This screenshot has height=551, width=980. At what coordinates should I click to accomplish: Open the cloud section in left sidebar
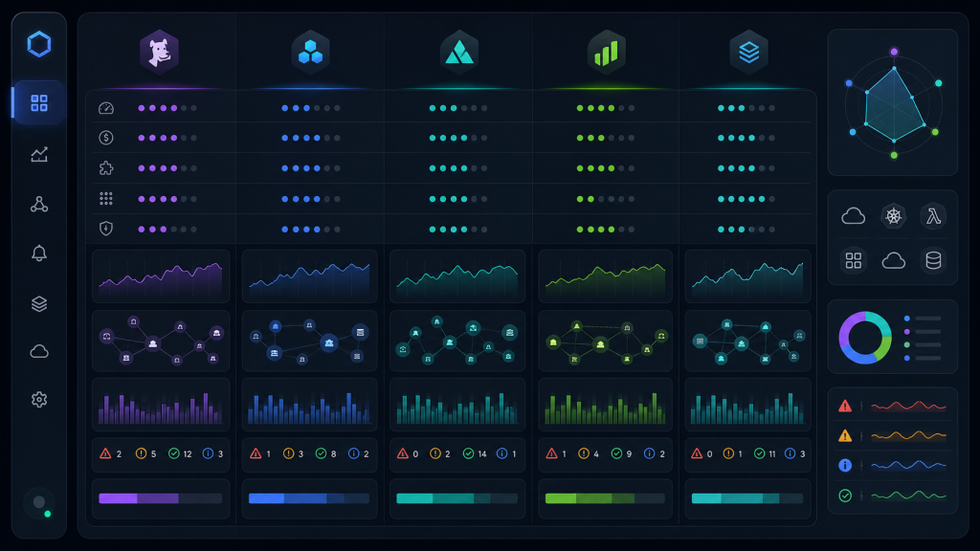click(x=38, y=351)
